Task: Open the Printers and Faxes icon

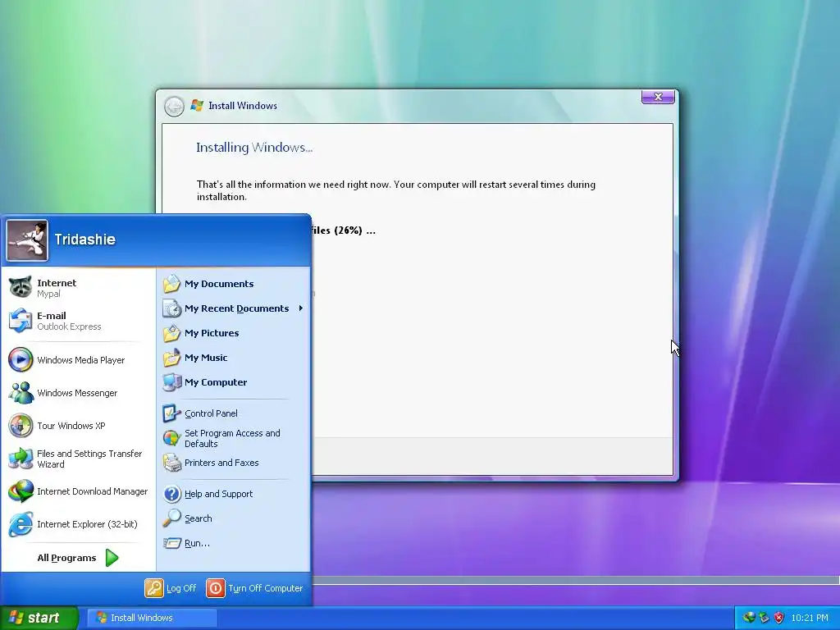Action: click(x=172, y=463)
